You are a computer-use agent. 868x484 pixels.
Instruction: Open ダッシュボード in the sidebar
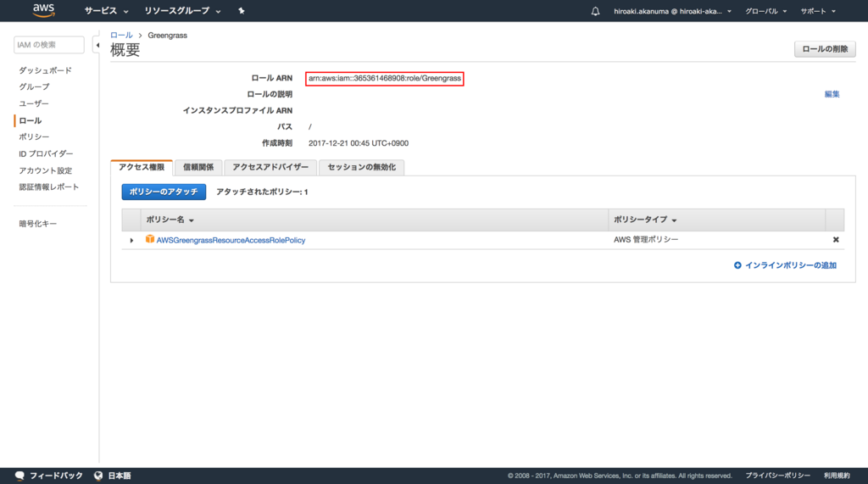[x=46, y=70]
